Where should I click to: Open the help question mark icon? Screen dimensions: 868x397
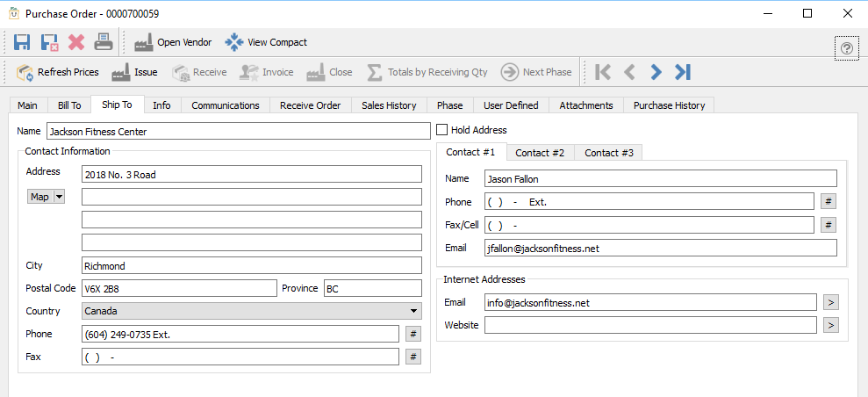tap(847, 48)
